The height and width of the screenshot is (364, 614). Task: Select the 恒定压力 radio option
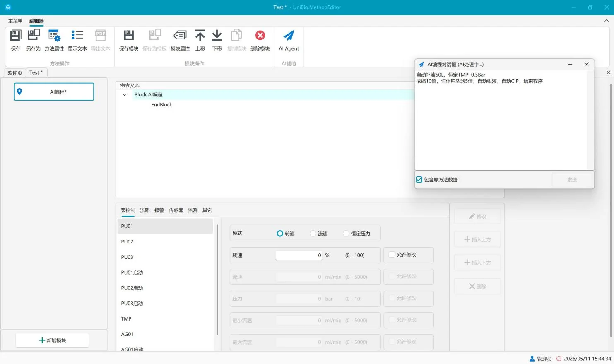pyautogui.click(x=346, y=234)
